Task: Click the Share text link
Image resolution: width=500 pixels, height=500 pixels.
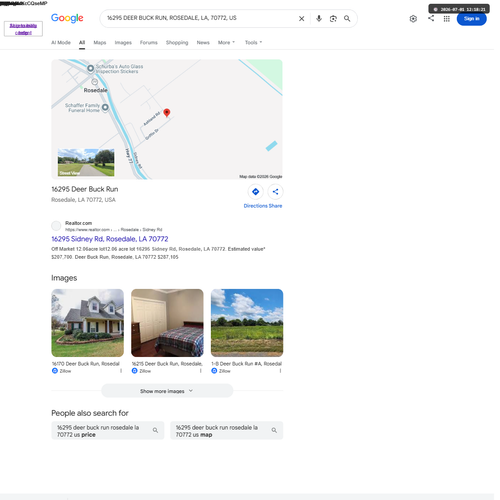Action: coord(275,206)
